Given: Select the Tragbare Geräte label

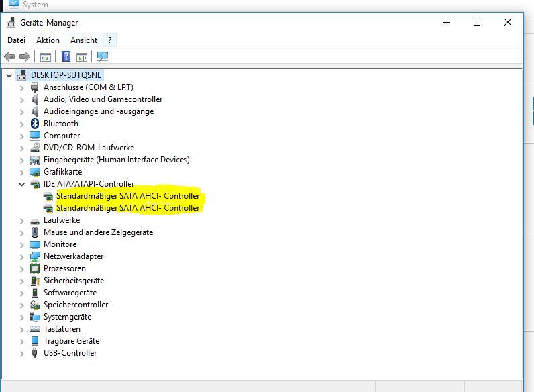Looking at the screenshot, I should coord(72,341).
